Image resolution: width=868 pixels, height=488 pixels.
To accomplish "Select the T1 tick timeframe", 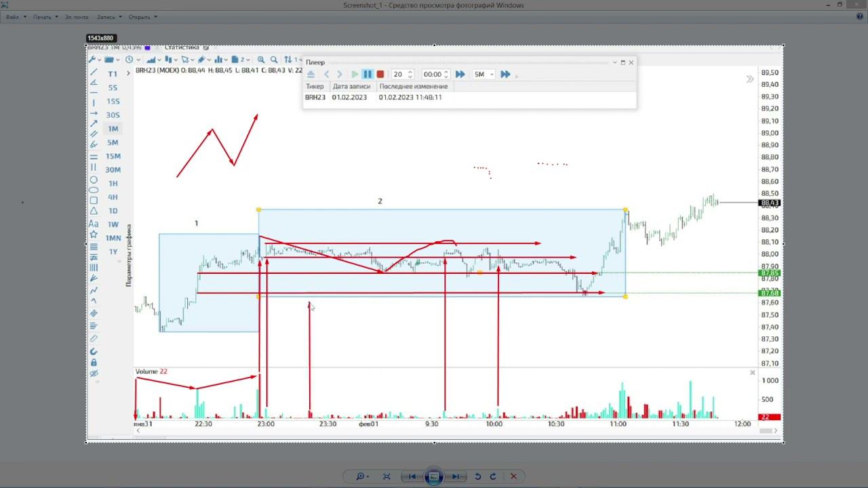I will 113,74.
